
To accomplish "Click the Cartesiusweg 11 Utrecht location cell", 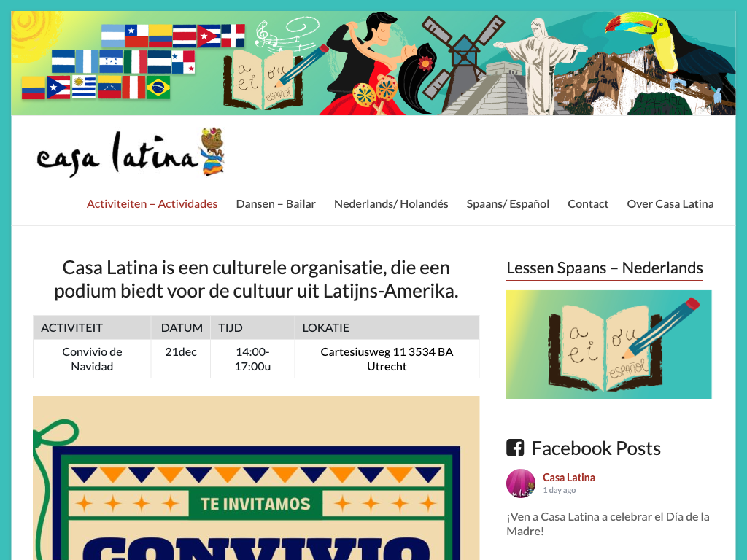I will coord(387,359).
